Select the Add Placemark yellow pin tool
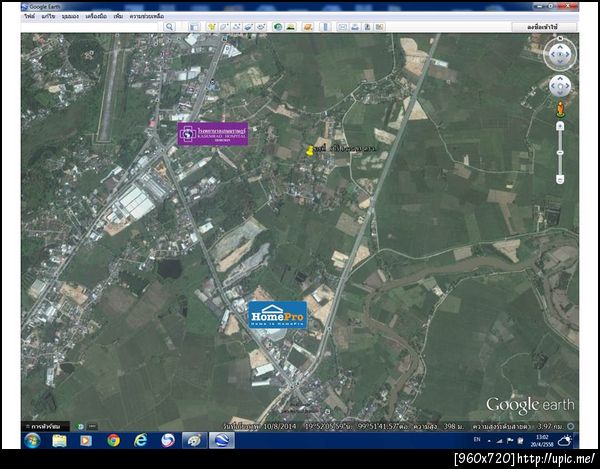 click(212, 27)
